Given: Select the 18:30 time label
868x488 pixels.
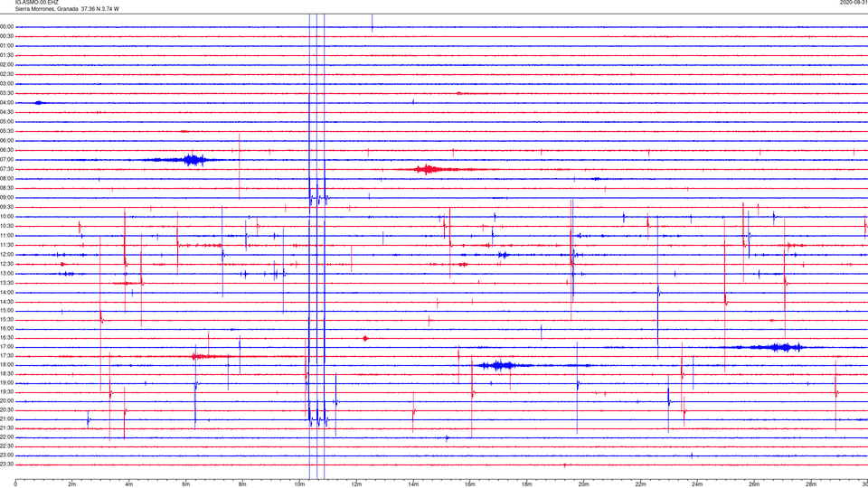Looking at the screenshot, I should click(6, 374).
